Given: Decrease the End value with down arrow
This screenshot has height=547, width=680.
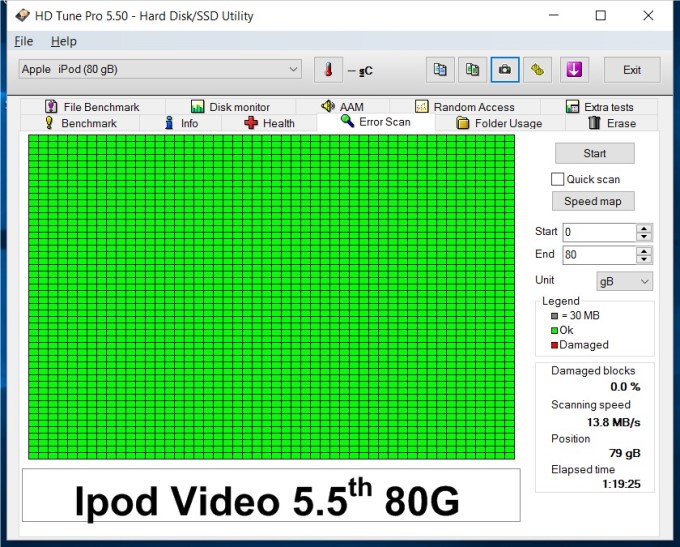Looking at the screenshot, I should (x=644, y=259).
